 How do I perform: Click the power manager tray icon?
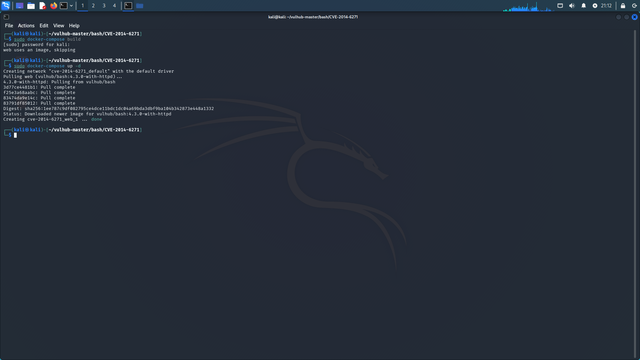595,6
